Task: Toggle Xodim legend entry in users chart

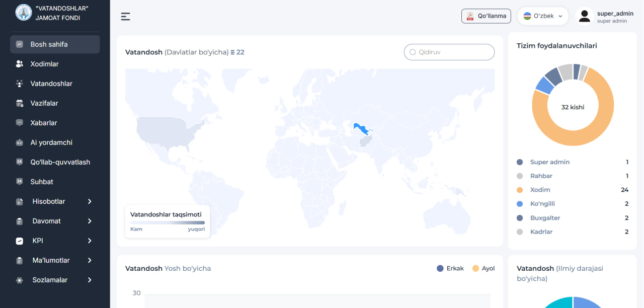Action: point(540,190)
